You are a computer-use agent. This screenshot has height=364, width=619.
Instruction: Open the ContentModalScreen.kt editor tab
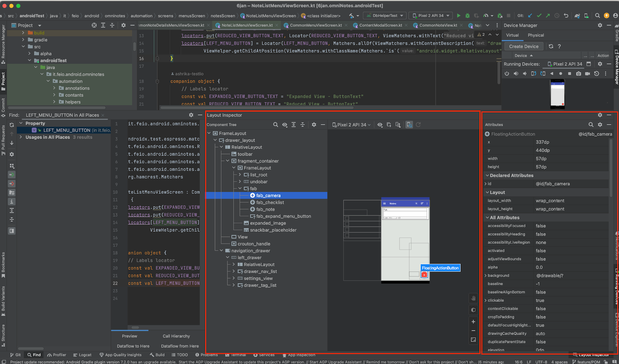380,25
